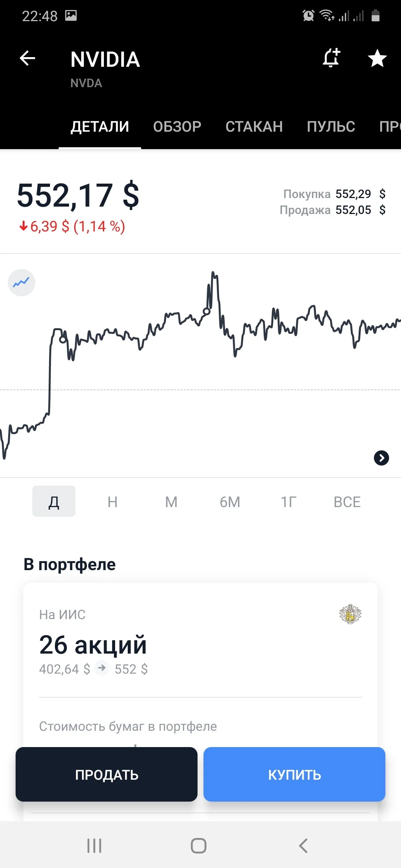
Task: Tap the arrow between 402,64 $ and 552 $
Action: tap(102, 668)
